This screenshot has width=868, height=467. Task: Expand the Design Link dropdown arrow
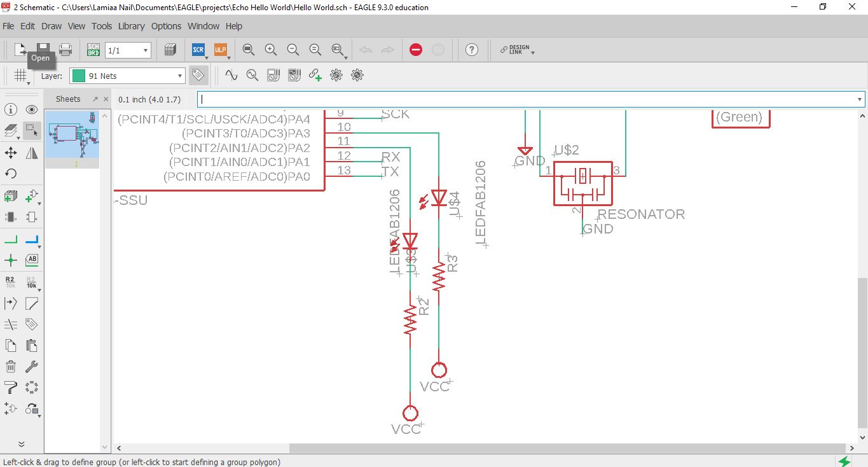coord(533,53)
